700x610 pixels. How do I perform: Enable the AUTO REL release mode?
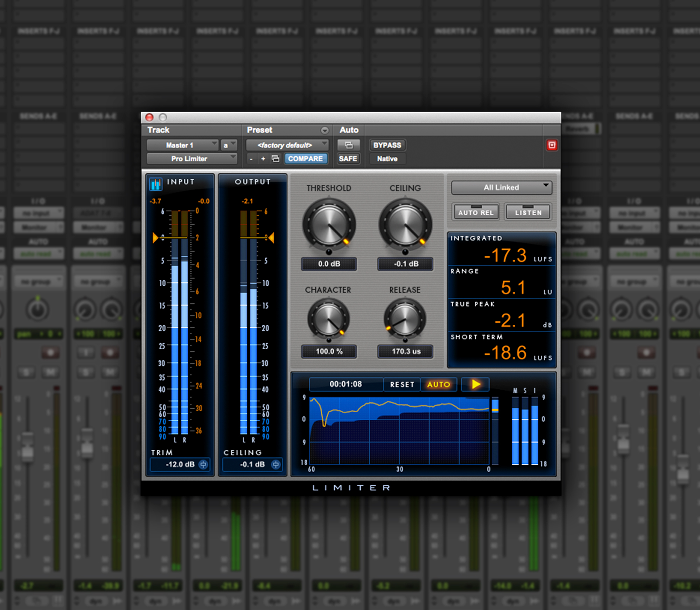tap(476, 212)
